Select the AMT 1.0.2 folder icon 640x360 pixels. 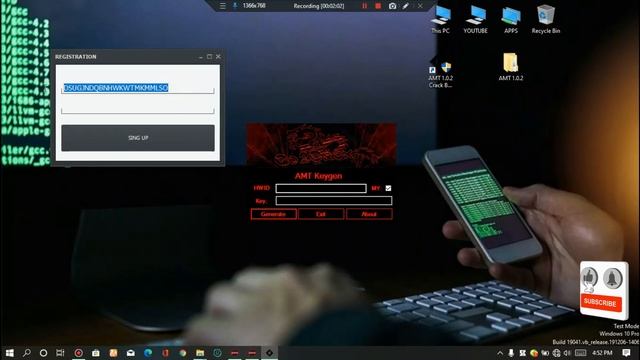pyautogui.click(x=511, y=67)
